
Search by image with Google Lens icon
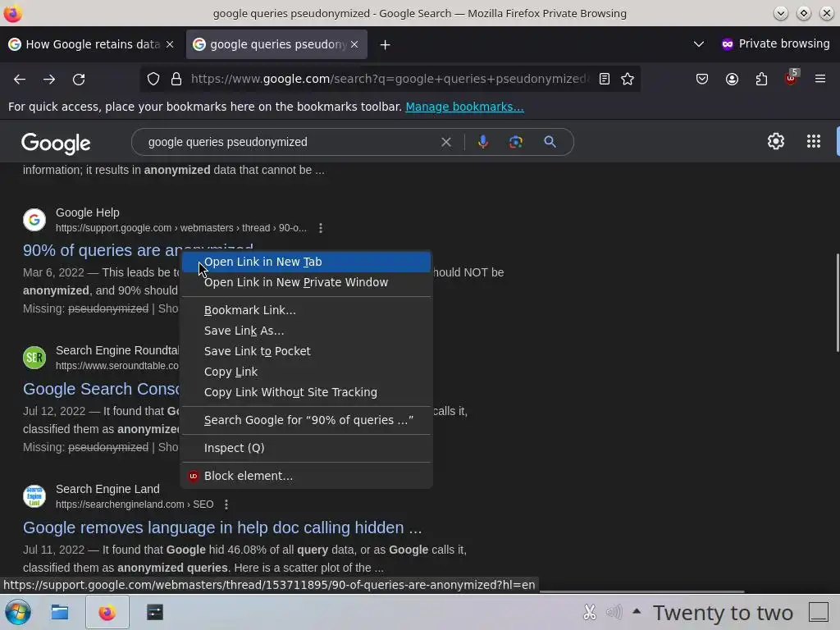pos(515,142)
